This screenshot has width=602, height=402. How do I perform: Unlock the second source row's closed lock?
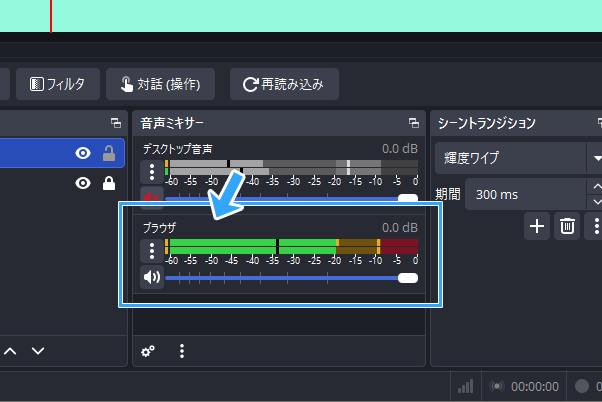[109, 183]
